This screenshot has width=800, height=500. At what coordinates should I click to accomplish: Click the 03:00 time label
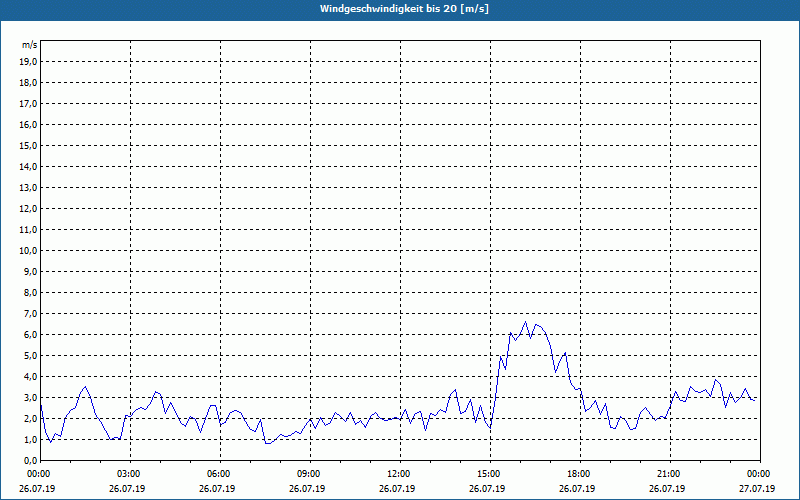click(130, 474)
